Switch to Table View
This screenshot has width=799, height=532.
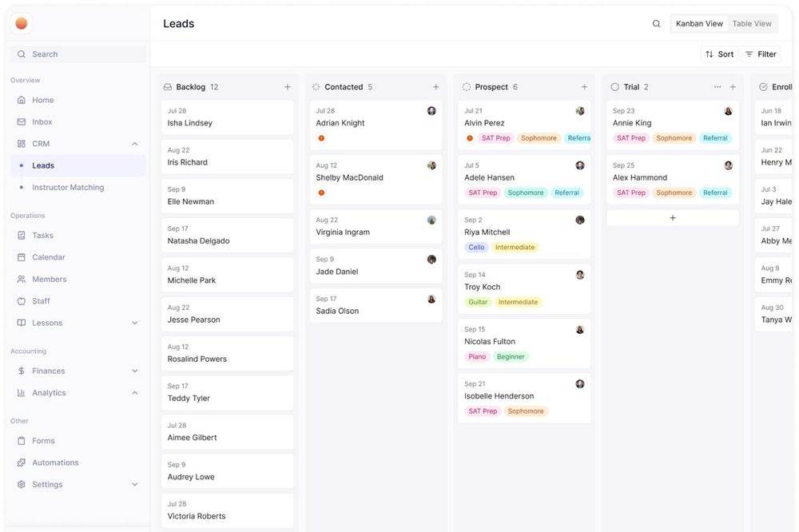[752, 24]
